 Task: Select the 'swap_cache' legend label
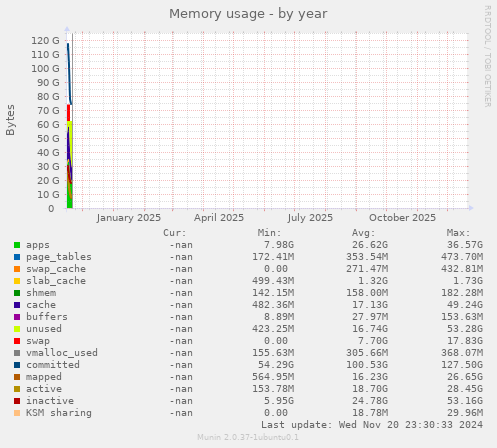tap(56, 269)
